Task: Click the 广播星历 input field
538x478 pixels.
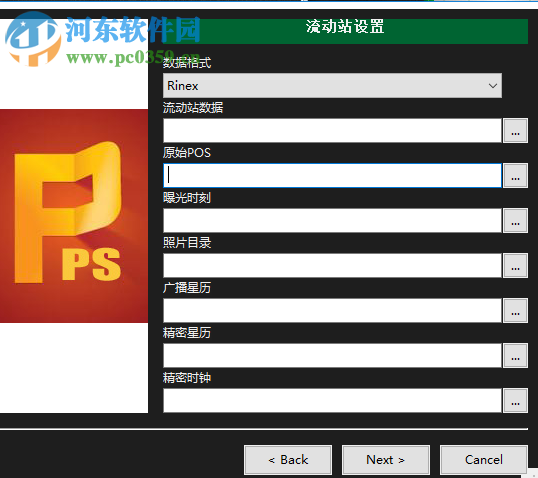Action: [x=332, y=310]
